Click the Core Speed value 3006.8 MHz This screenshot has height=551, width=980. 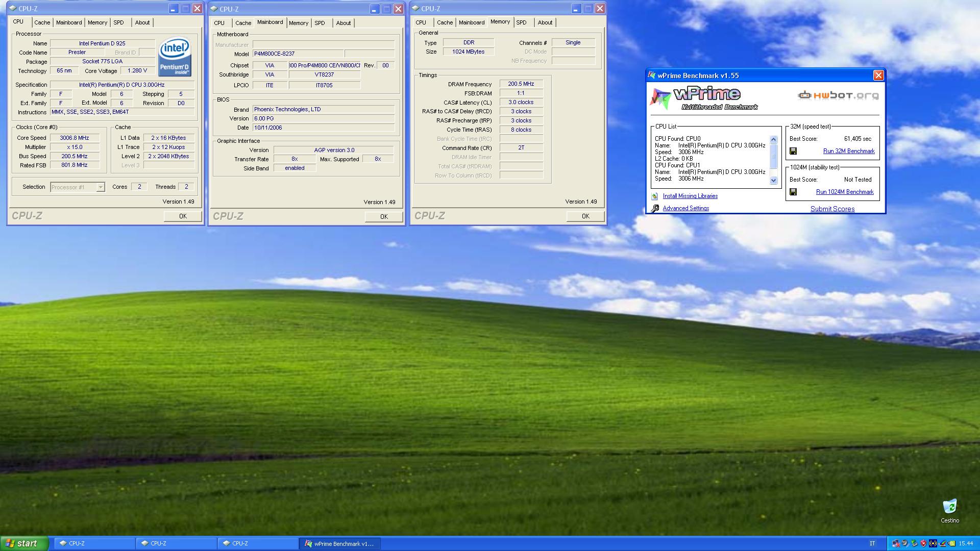point(75,138)
